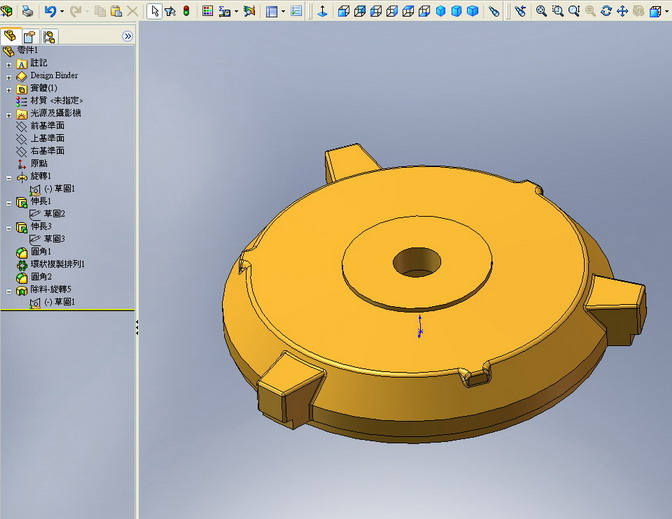Click the display style cube icon
672x519 pixels.
[x=654, y=11]
